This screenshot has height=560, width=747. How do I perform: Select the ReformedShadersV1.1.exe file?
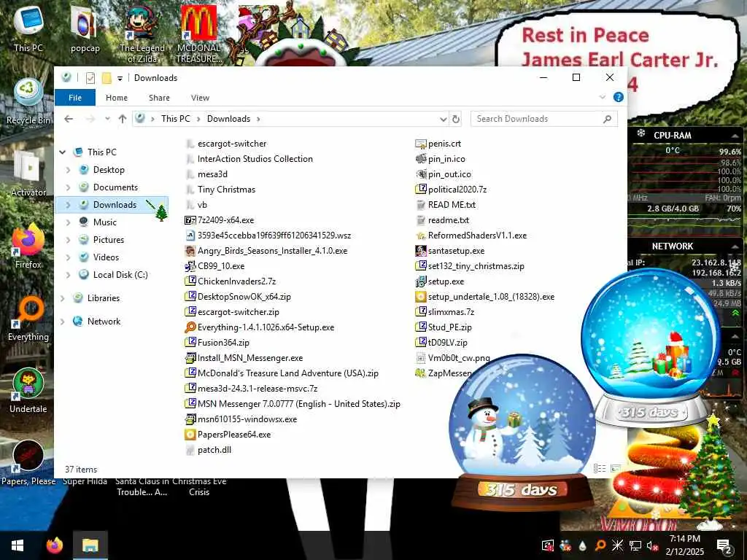tap(471, 236)
